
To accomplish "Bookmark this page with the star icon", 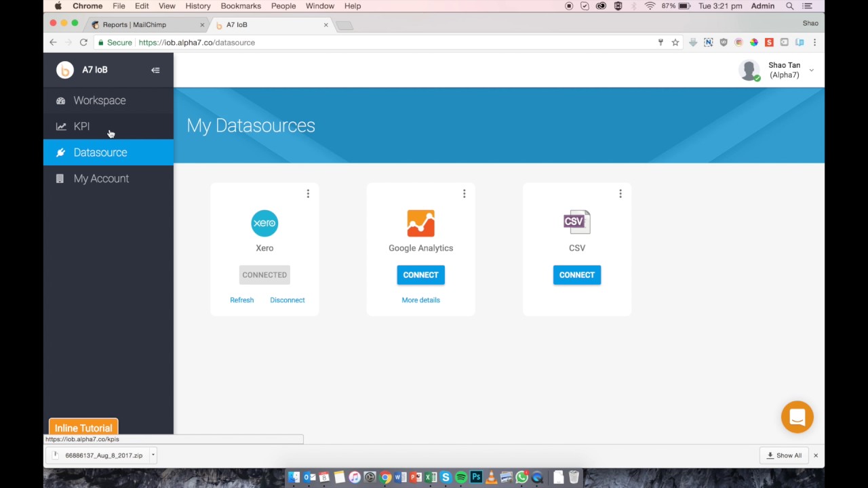I will coord(675,42).
